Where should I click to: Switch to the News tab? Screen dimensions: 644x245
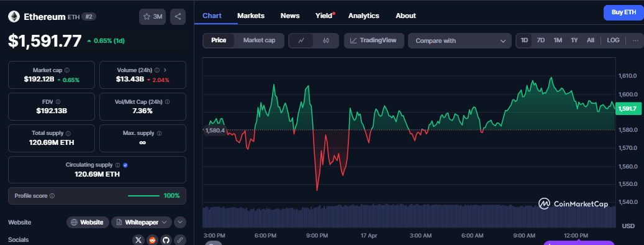pyautogui.click(x=290, y=16)
